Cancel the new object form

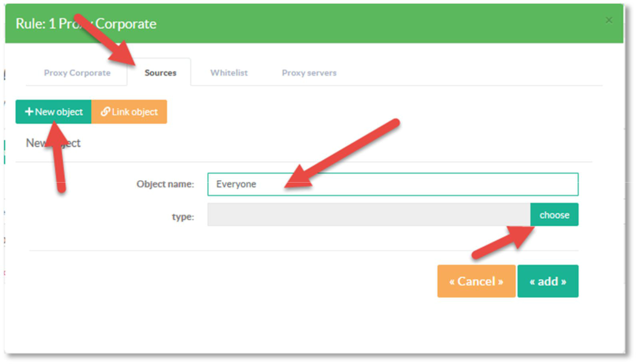(476, 282)
